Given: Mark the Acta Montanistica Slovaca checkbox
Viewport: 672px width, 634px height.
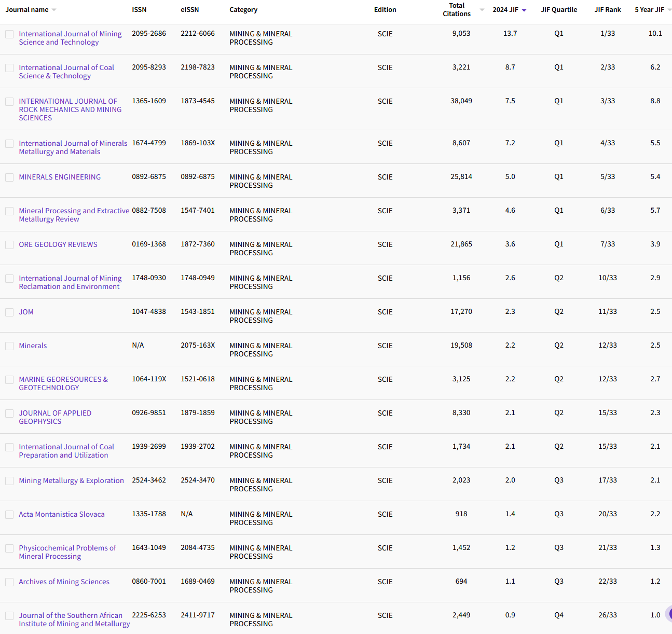Looking at the screenshot, I should point(9,515).
